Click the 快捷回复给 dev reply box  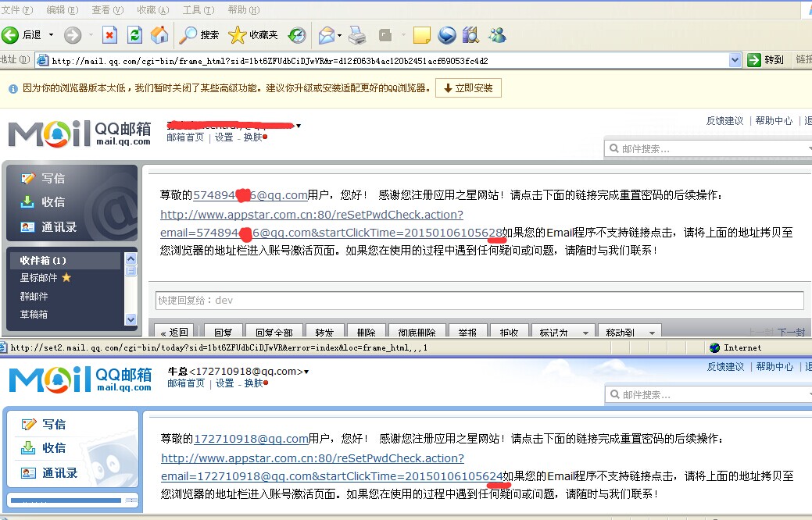[x=480, y=300]
